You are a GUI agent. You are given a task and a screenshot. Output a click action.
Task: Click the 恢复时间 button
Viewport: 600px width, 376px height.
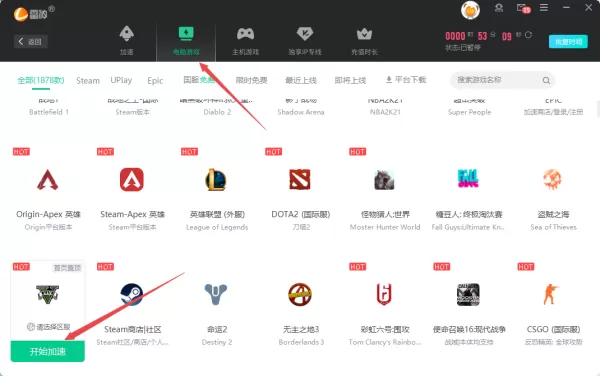(568, 42)
